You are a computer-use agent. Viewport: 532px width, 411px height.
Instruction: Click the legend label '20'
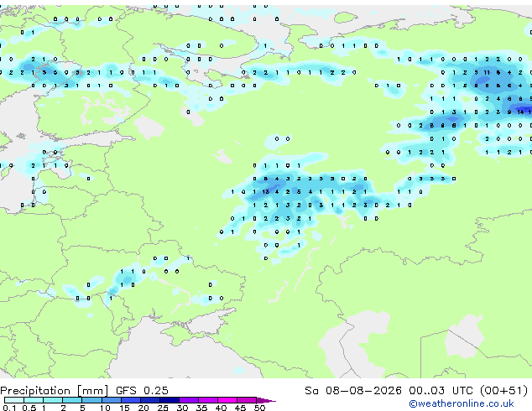(x=143, y=408)
